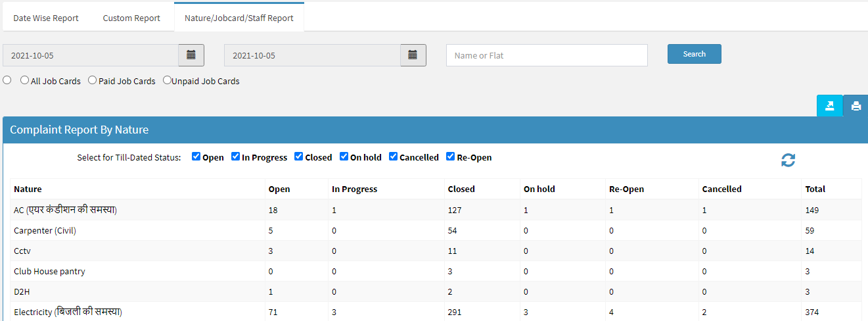This screenshot has width=868, height=321.
Task: Click the Name or Flat input field
Action: click(547, 55)
